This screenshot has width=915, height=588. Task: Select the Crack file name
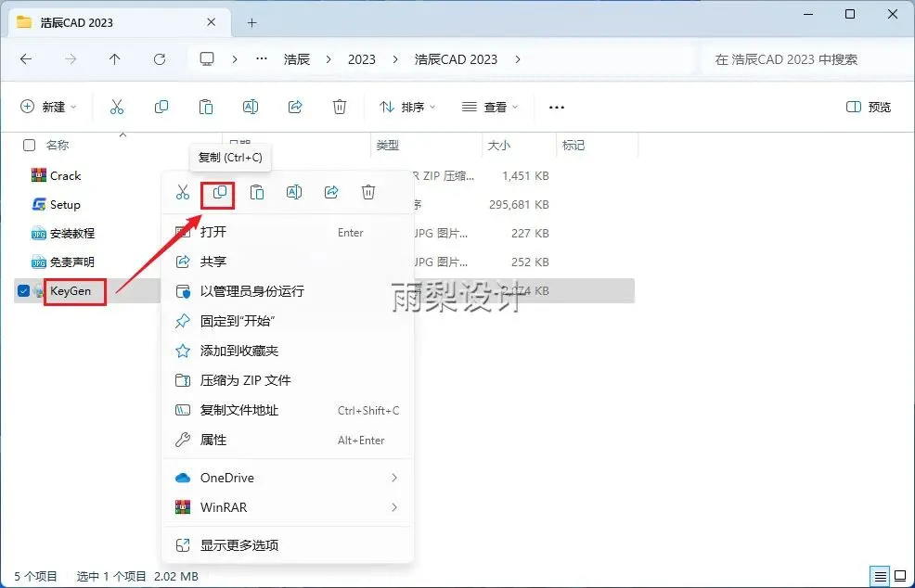(x=65, y=175)
